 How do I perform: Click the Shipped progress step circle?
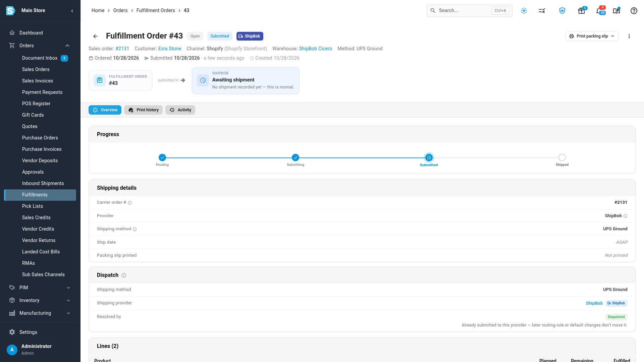pos(562,158)
